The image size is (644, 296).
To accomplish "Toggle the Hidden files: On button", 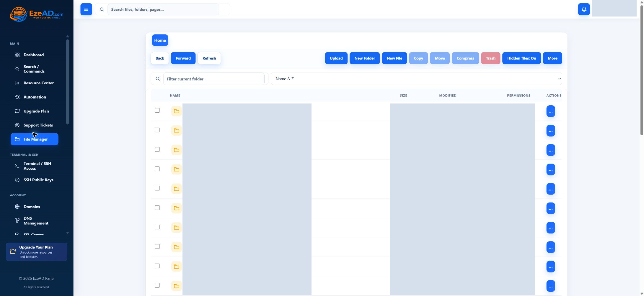I will point(521,58).
